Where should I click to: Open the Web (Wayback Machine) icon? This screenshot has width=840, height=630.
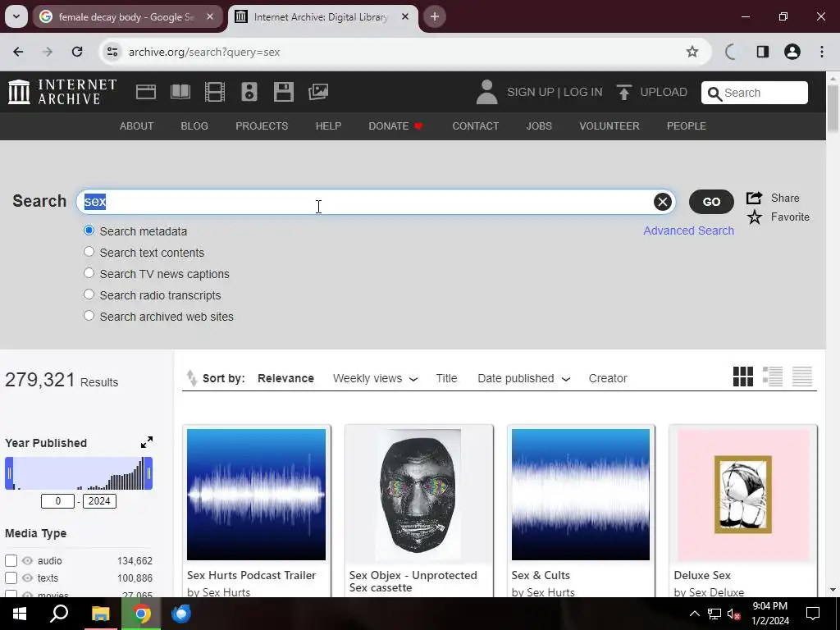tap(146, 92)
